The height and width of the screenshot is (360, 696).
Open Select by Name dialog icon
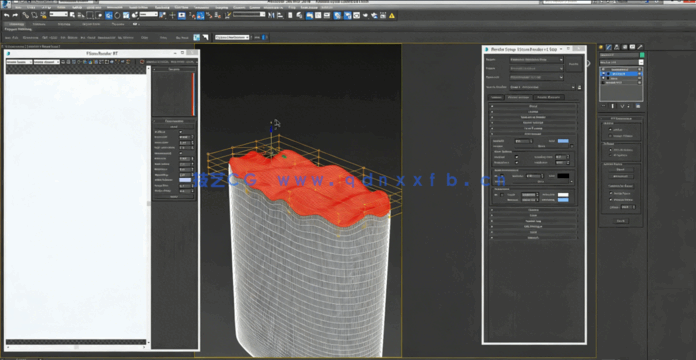tap(81, 15)
